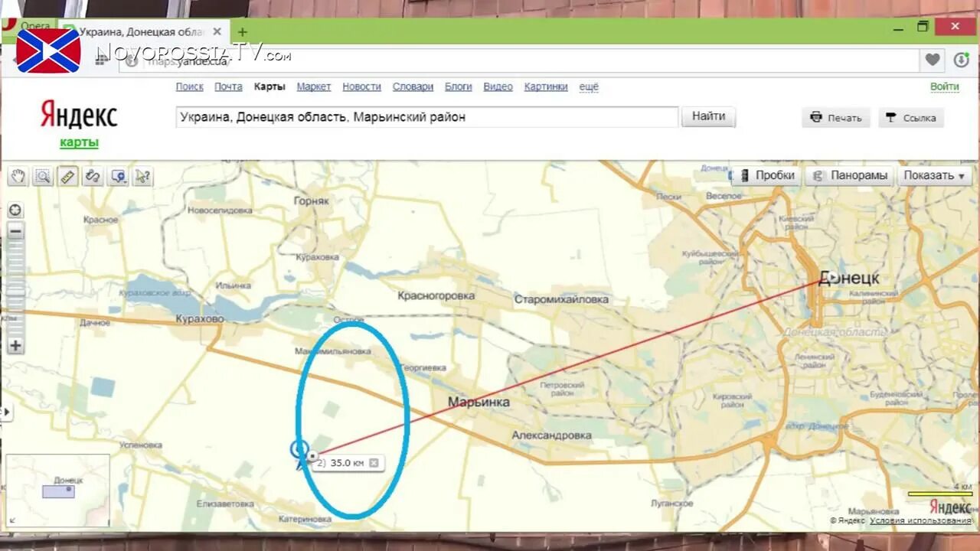Click the browser downloads arrow icon
Image resolution: width=980 pixels, height=551 pixels.
962,60
